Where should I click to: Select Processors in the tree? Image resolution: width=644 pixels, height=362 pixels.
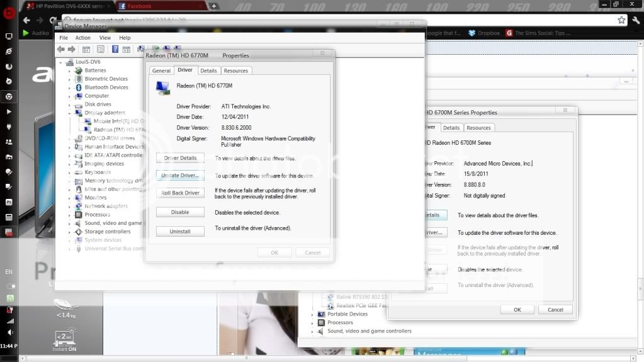(x=97, y=215)
